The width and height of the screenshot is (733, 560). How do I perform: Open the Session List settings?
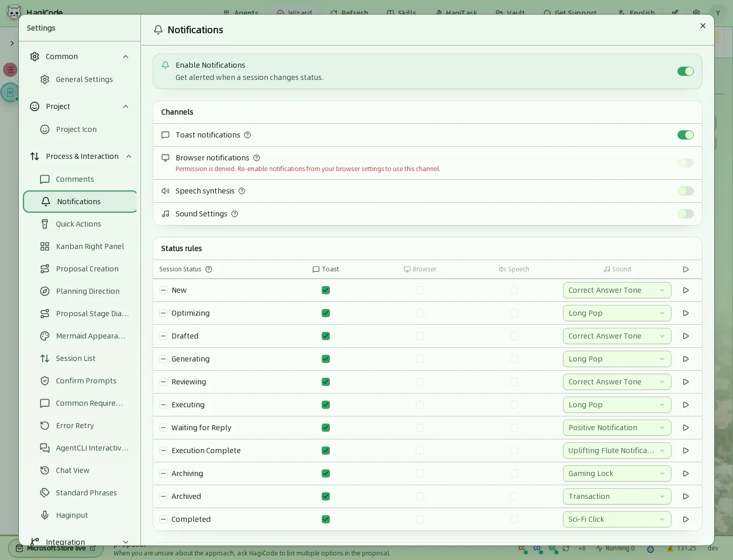point(80,358)
